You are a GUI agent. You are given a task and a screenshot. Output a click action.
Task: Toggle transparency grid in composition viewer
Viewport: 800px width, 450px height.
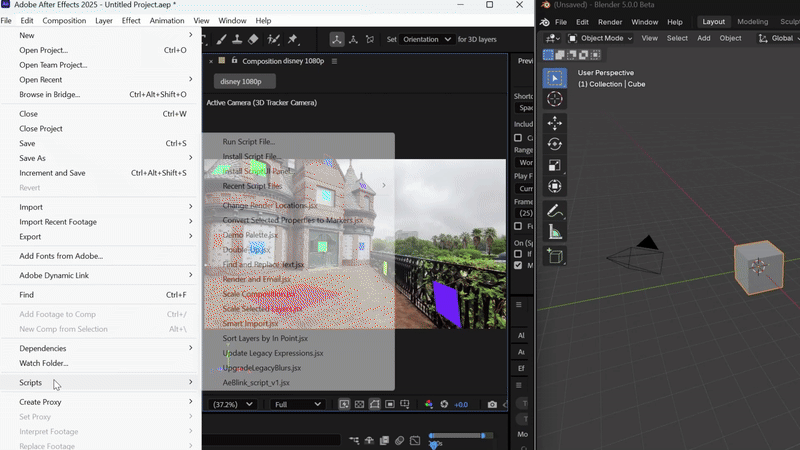359,404
